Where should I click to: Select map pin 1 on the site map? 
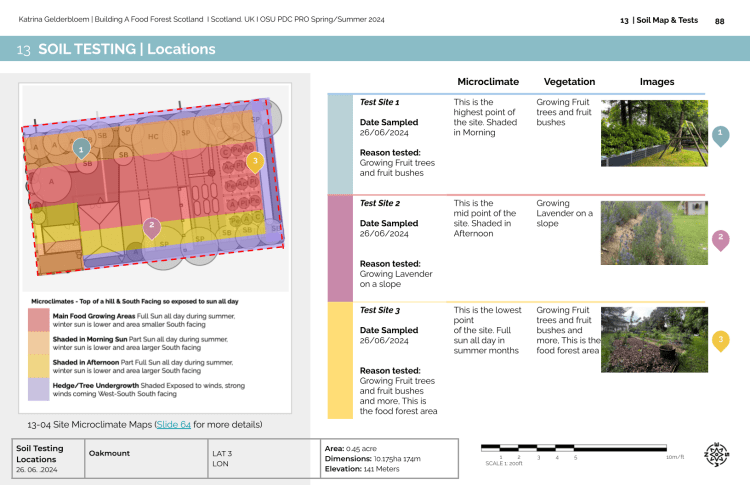click(81, 149)
